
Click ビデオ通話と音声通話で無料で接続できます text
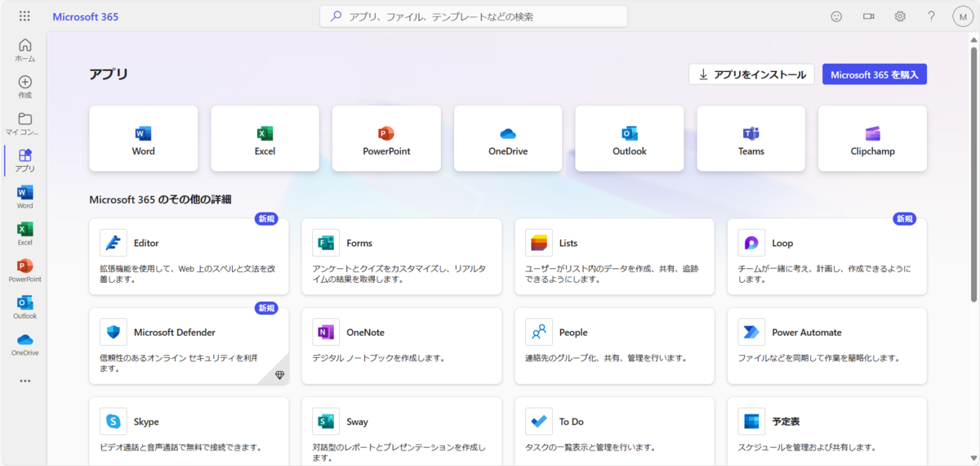click(x=180, y=447)
